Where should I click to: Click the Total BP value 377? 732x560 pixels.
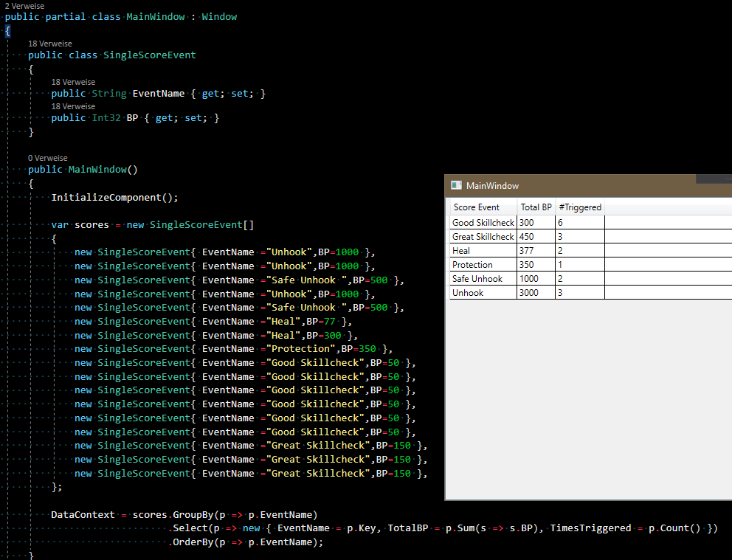(527, 251)
